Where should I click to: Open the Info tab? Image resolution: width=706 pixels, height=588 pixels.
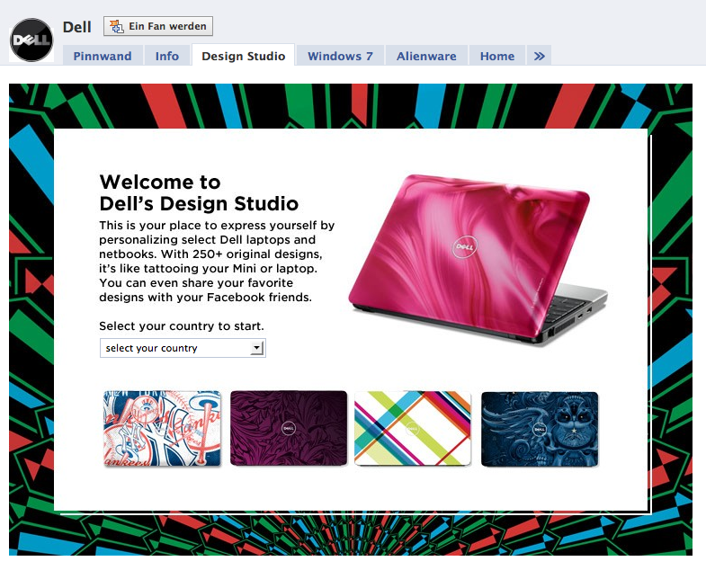coord(167,56)
